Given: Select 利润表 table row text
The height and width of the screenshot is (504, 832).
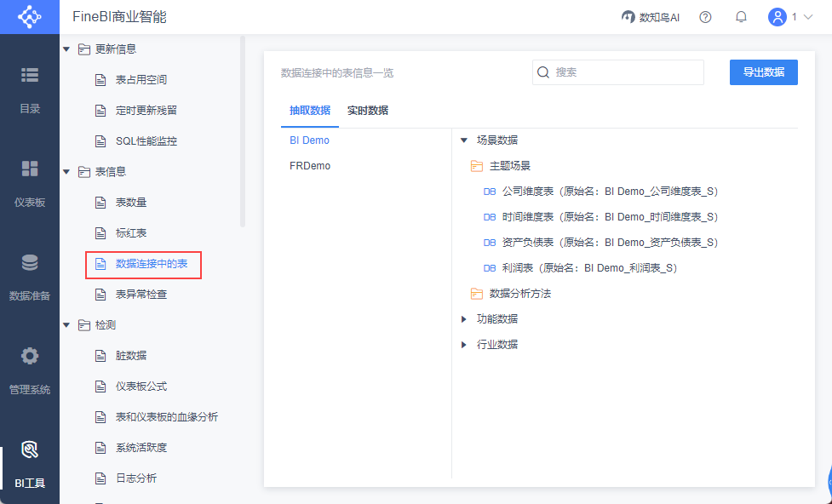Looking at the screenshot, I should click(x=590, y=267).
